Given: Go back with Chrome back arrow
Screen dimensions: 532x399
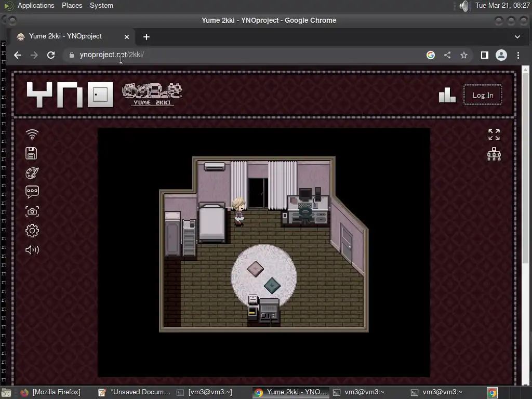Looking at the screenshot, I should [x=18, y=55].
